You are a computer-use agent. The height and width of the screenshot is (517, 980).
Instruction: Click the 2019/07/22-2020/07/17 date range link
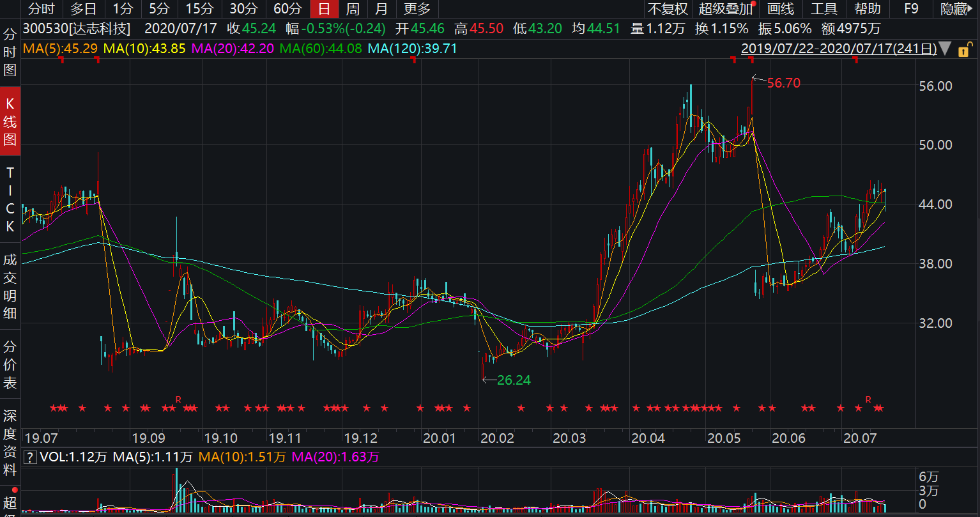[x=838, y=49]
